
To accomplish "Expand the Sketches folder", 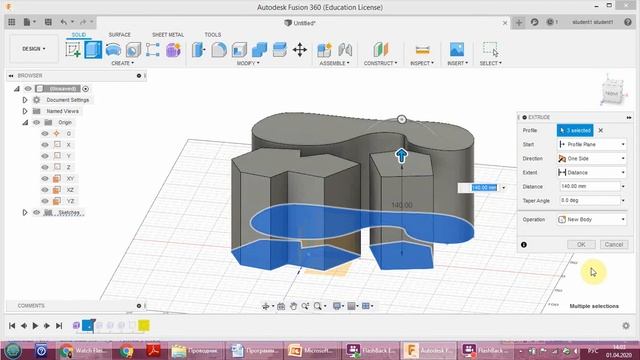I will pos(25,213).
